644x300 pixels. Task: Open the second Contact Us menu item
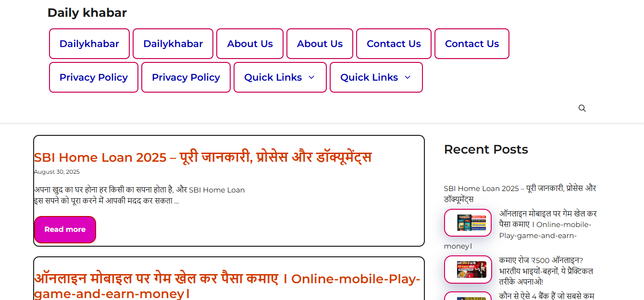tap(472, 44)
